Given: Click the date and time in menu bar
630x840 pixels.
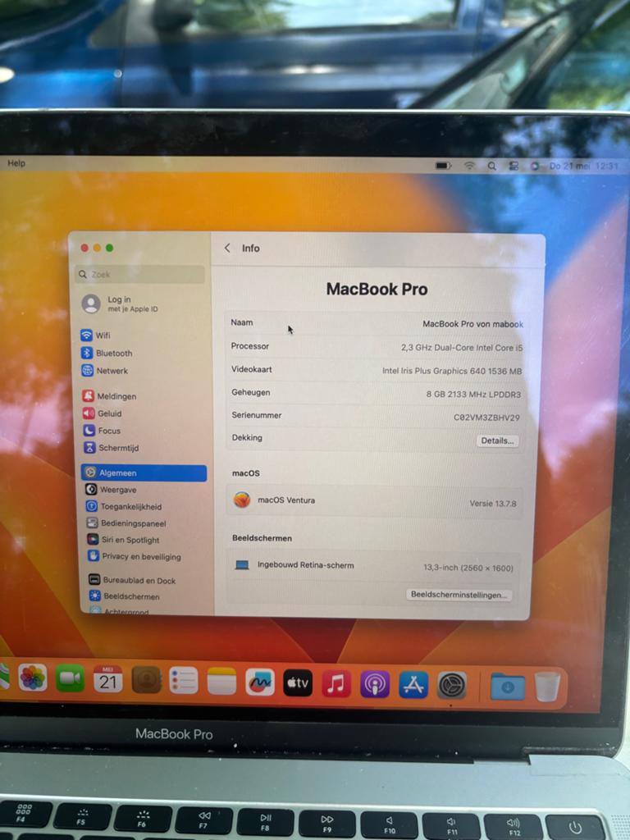Looking at the screenshot, I should [584, 166].
